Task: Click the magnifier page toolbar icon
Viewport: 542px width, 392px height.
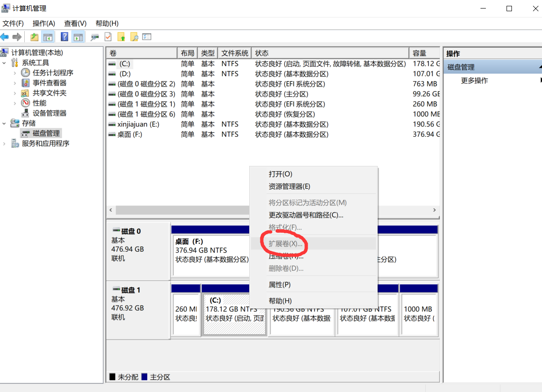Action: pyautogui.click(x=134, y=37)
